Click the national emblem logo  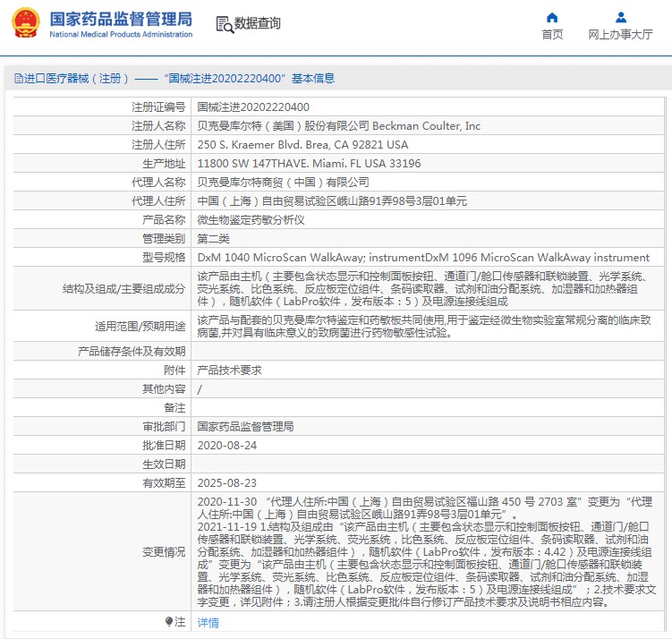pos(26,22)
